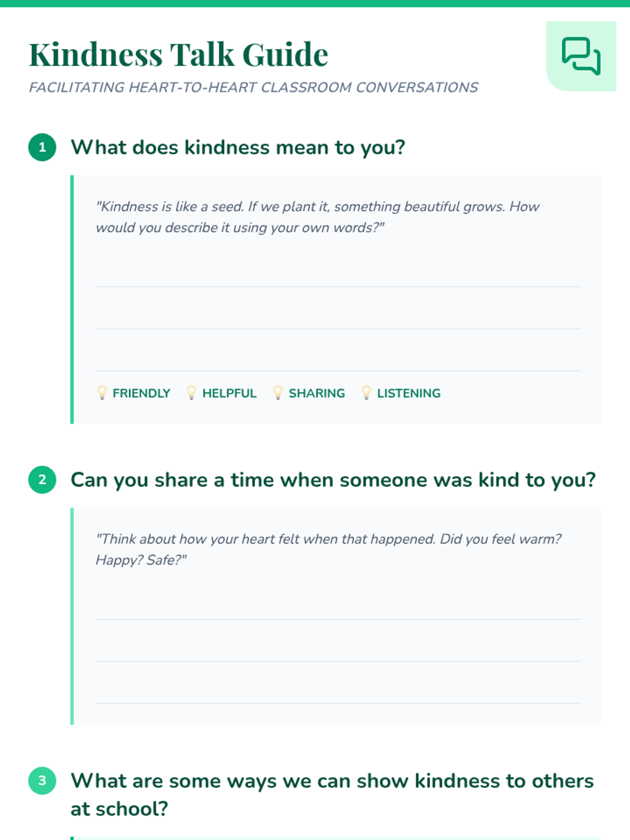Viewport: 630px width, 840px height.
Task: Select the FRIENDLY hint word
Action: tap(141, 393)
